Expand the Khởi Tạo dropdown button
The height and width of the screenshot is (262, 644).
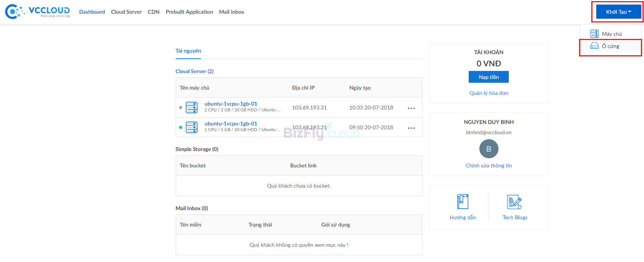[x=618, y=12]
